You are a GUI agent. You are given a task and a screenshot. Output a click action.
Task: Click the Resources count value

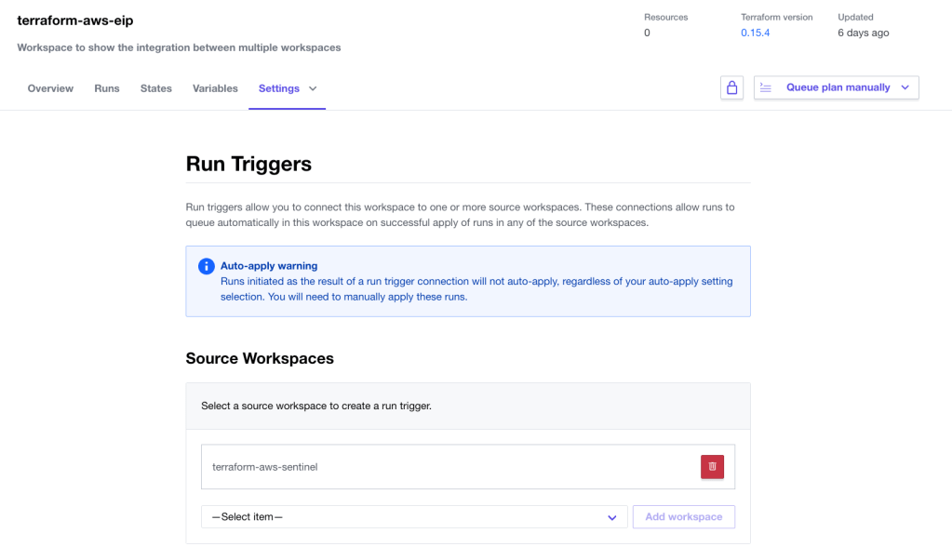click(x=647, y=33)
